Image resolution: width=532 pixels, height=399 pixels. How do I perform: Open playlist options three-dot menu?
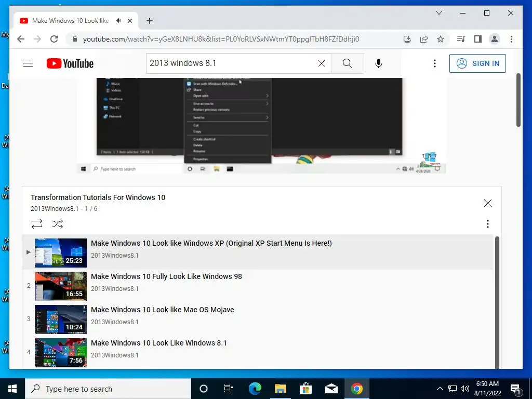pyautogui.click(x=487, y=224)
